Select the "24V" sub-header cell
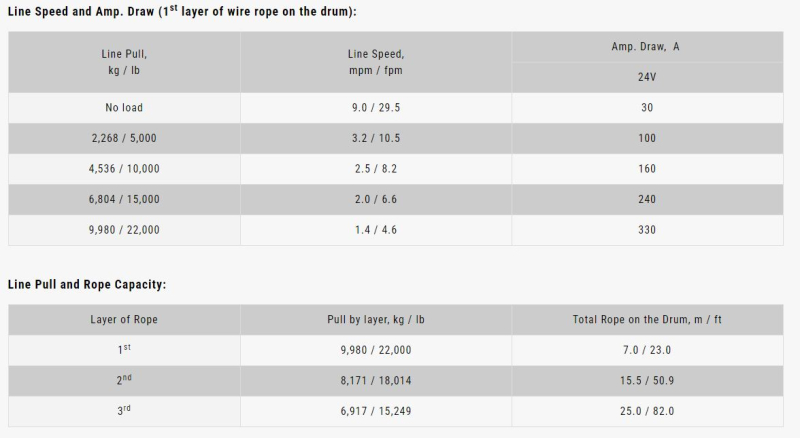 (x=646, y=76)
